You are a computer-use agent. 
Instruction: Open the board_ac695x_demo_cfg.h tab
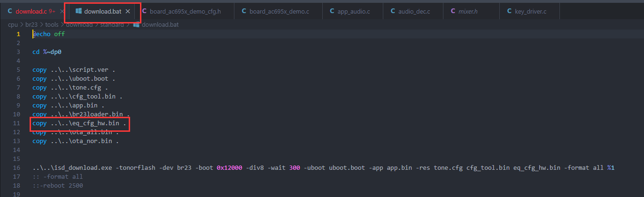[x=185, y=11]
